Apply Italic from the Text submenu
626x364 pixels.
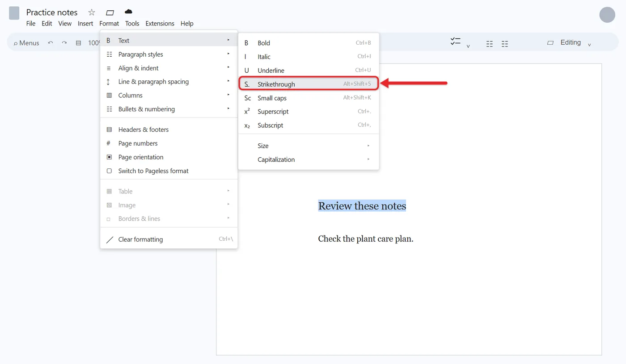[x=309, y=57]
